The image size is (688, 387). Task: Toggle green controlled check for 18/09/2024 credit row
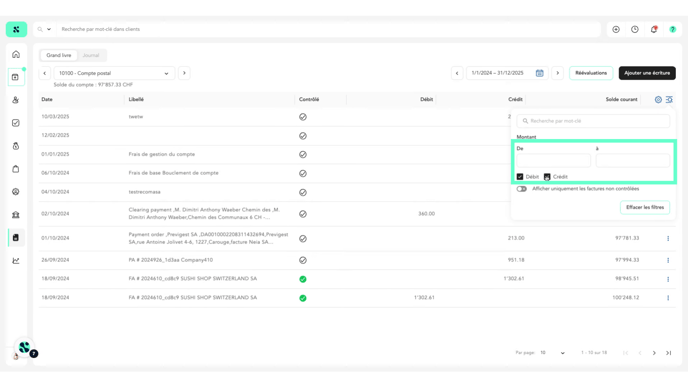coord(303,279)
